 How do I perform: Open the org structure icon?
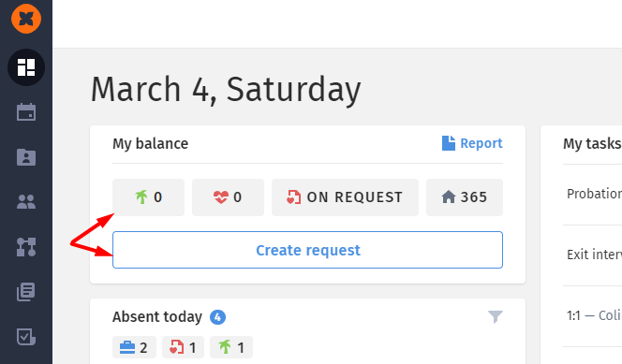(x=26, y=247)
